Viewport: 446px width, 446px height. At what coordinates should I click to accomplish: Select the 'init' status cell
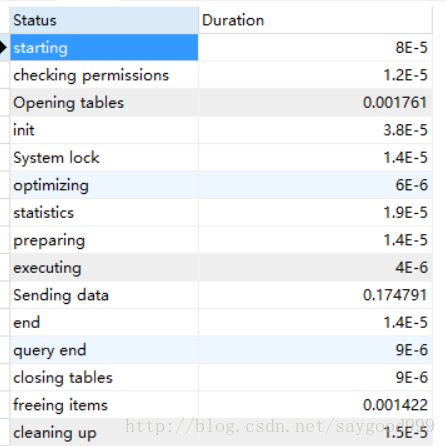pos(104,130)
